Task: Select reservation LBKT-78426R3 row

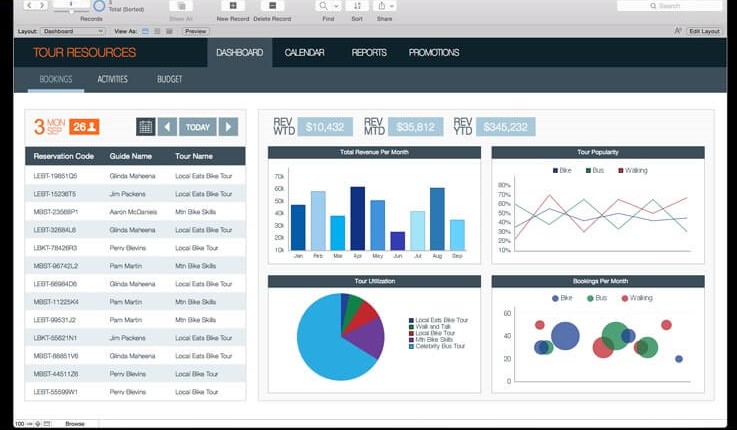Action: tap(135, 248)
